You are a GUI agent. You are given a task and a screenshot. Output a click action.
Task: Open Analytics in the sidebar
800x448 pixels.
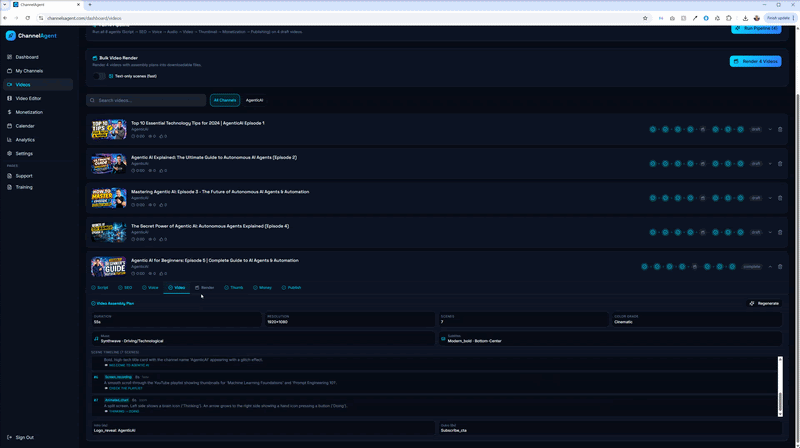(x=25, y=140)
